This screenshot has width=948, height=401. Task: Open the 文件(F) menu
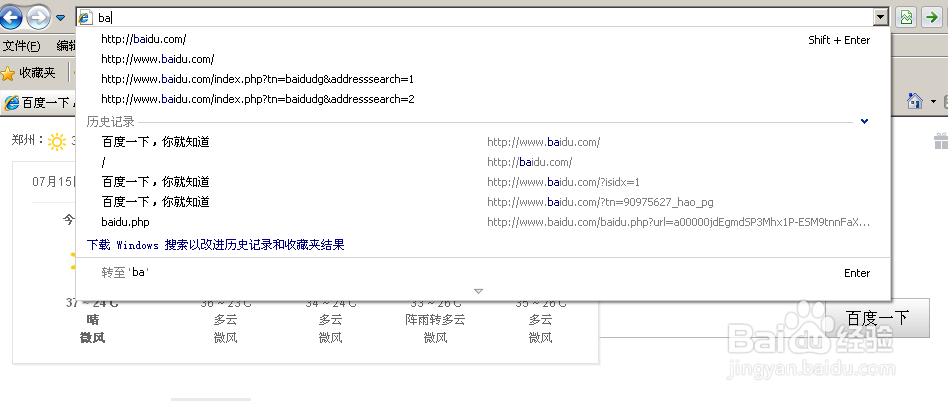pyautogui.click(x=22, y=46)
